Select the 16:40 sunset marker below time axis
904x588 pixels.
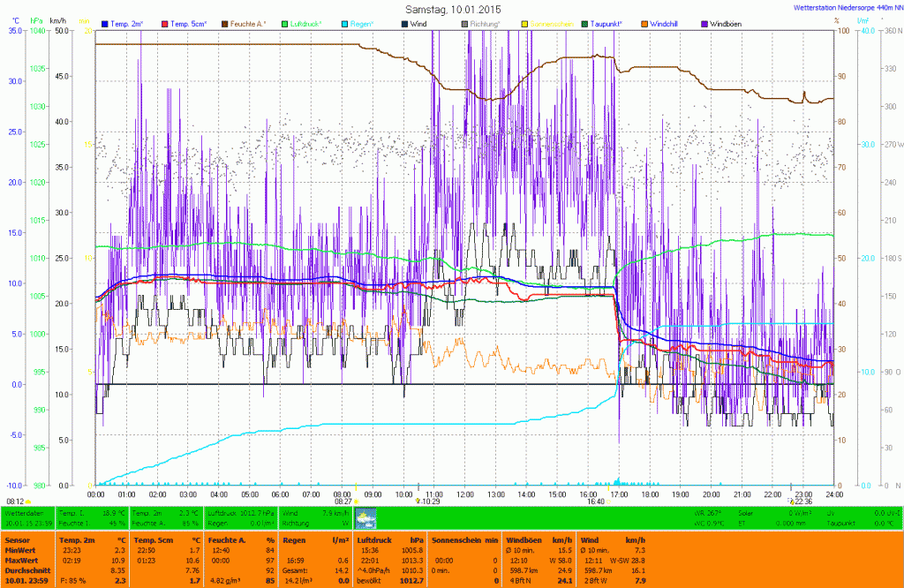point(596,501)
